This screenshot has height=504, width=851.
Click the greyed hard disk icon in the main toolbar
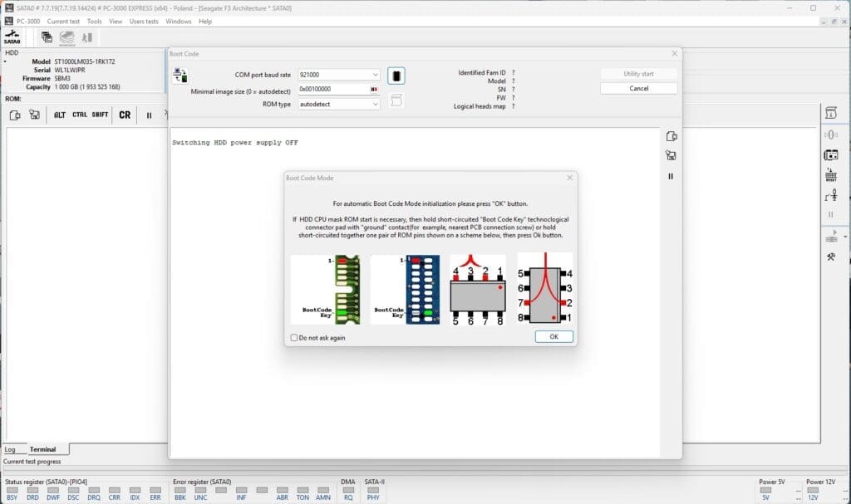[66, 37]
